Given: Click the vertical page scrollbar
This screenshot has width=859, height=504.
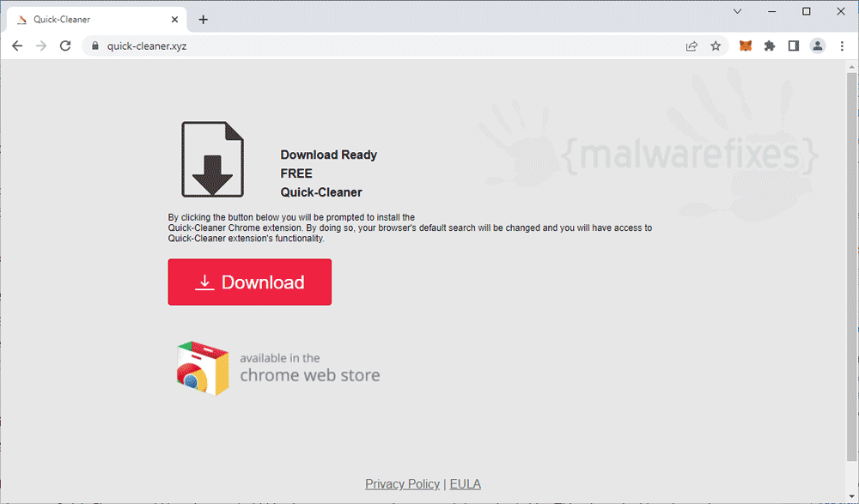Looking at the screenshot, I should [x=851, y=265].
